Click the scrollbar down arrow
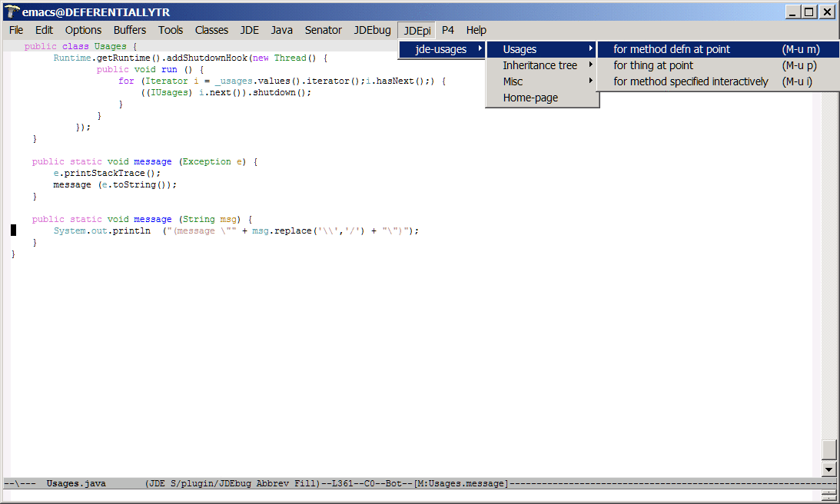The width and height of the screenshot is (840, 504). point(828,469)
